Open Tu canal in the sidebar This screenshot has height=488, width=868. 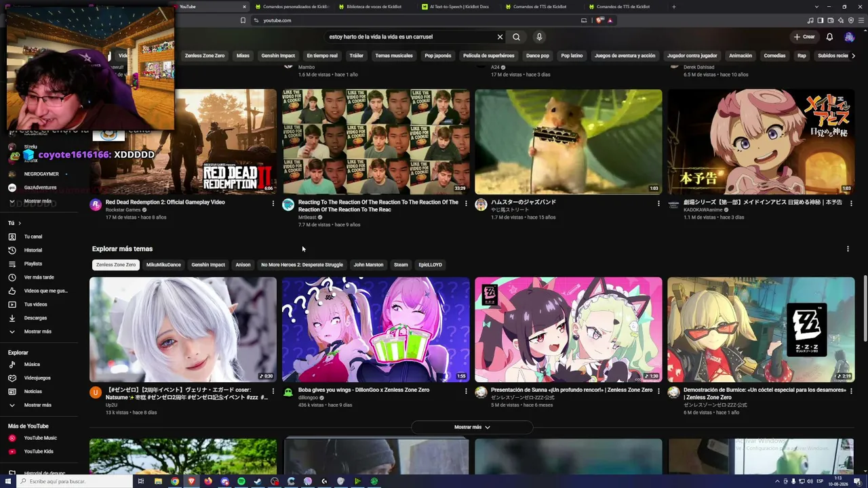[33, 237]
